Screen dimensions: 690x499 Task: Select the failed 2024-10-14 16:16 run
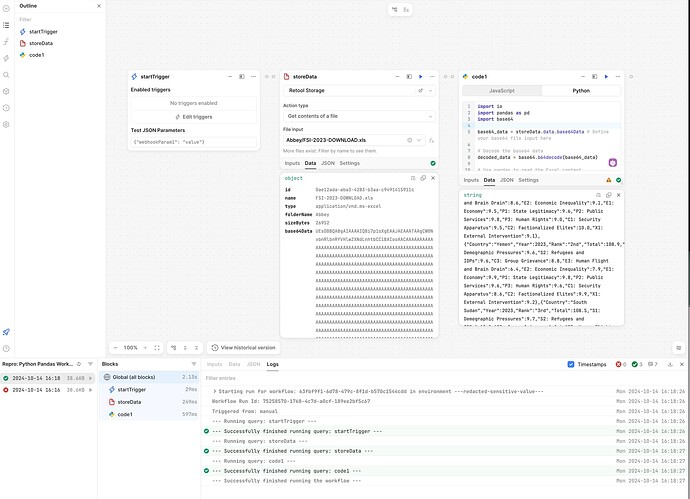pyautogui.click(x=48, y=390)
